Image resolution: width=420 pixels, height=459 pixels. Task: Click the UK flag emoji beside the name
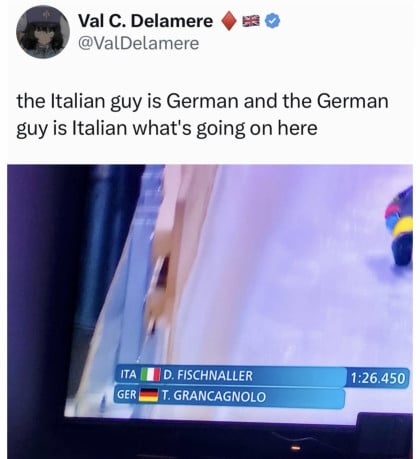pyautogui.click(x=251, y=21)
